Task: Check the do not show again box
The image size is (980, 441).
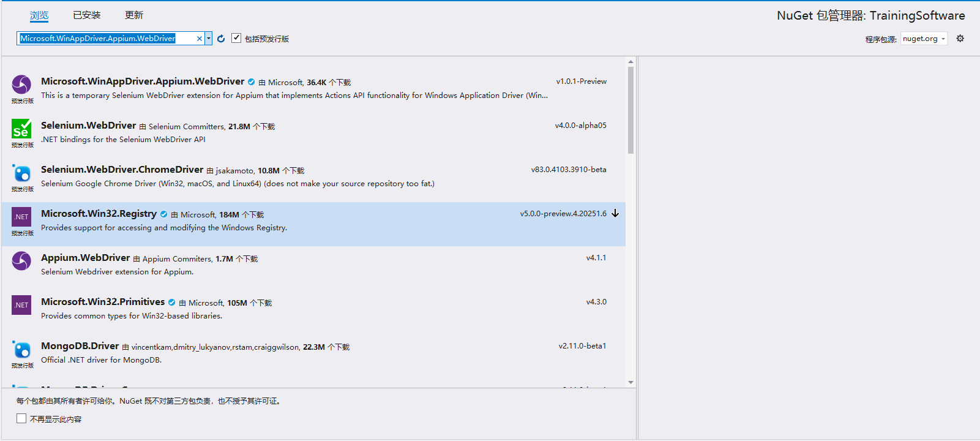Action: (21, 418)
